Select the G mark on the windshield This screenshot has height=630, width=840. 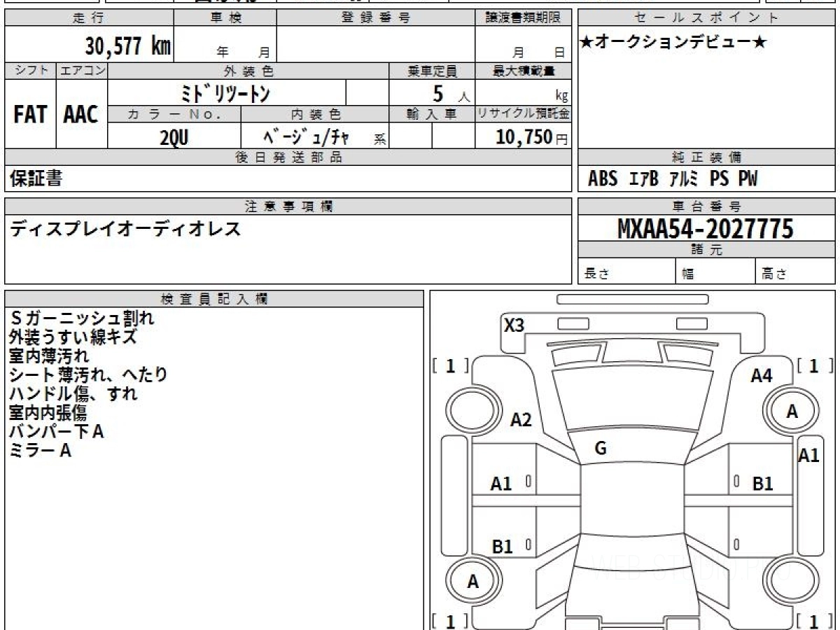tap(600, 449)
